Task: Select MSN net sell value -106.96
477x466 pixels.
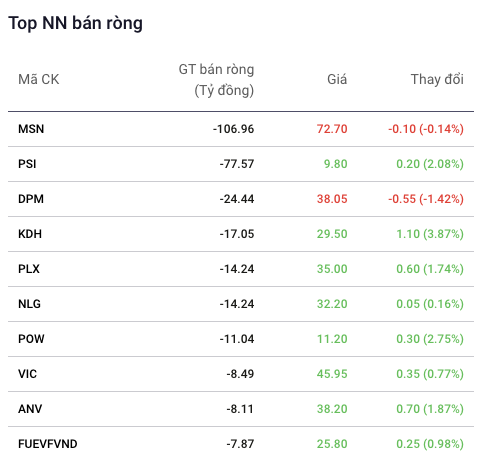Action: (x=233, y=129)
